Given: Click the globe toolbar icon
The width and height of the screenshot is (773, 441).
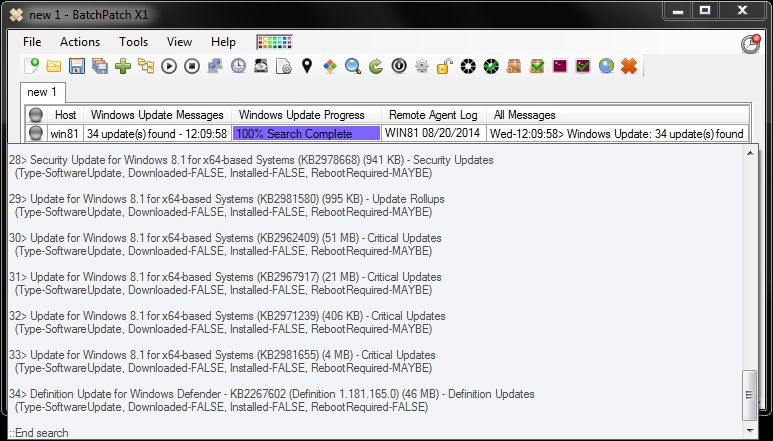Looking at the screenshot, I should [x=606, y=66].
